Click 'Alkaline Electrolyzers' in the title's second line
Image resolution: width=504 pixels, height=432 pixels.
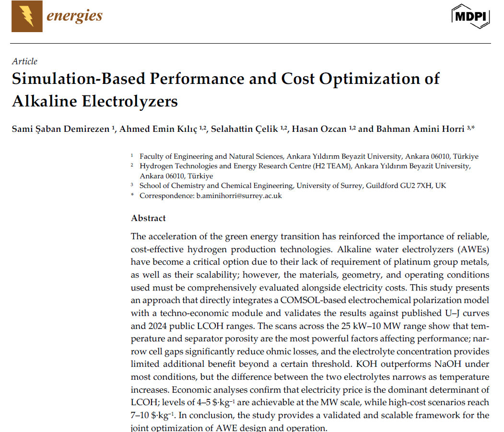[94, 101]
